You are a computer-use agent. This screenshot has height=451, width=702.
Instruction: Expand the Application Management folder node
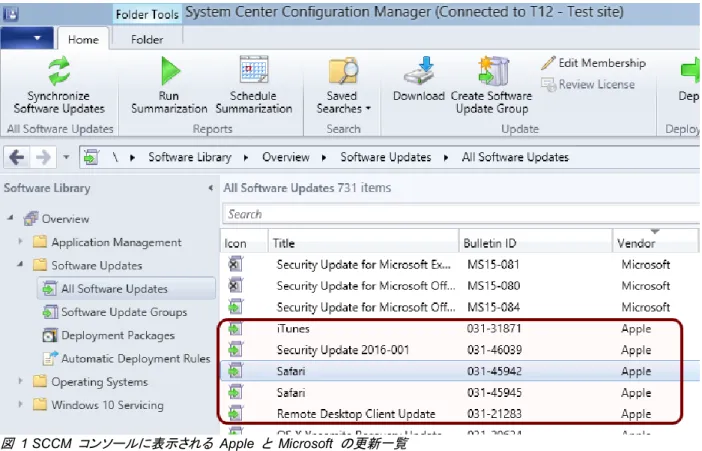point(20,241)
